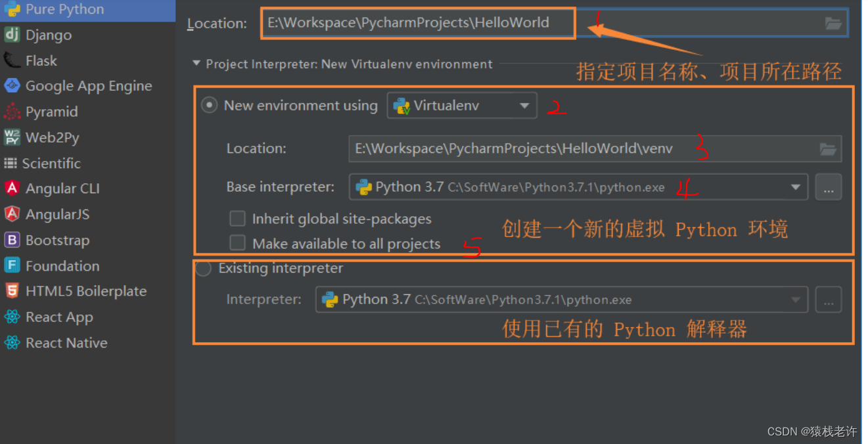Select the New environment using radio button
The height and width of the screenshot is (444, 868).
tap(210, 105)
